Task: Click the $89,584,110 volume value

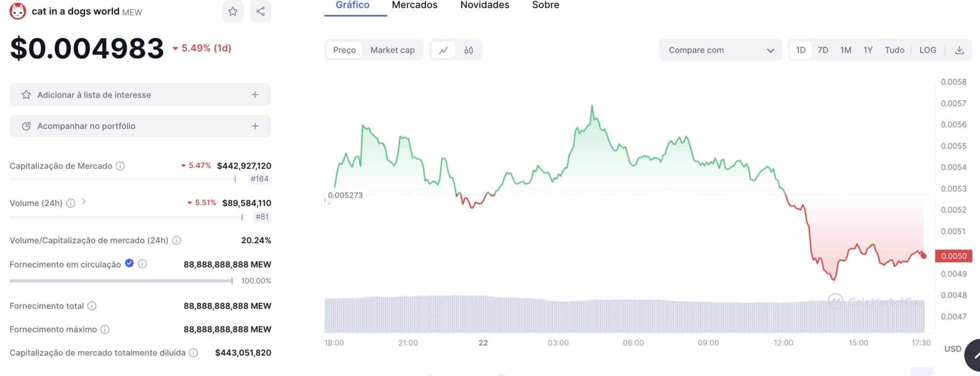Action: pos(247,203)
